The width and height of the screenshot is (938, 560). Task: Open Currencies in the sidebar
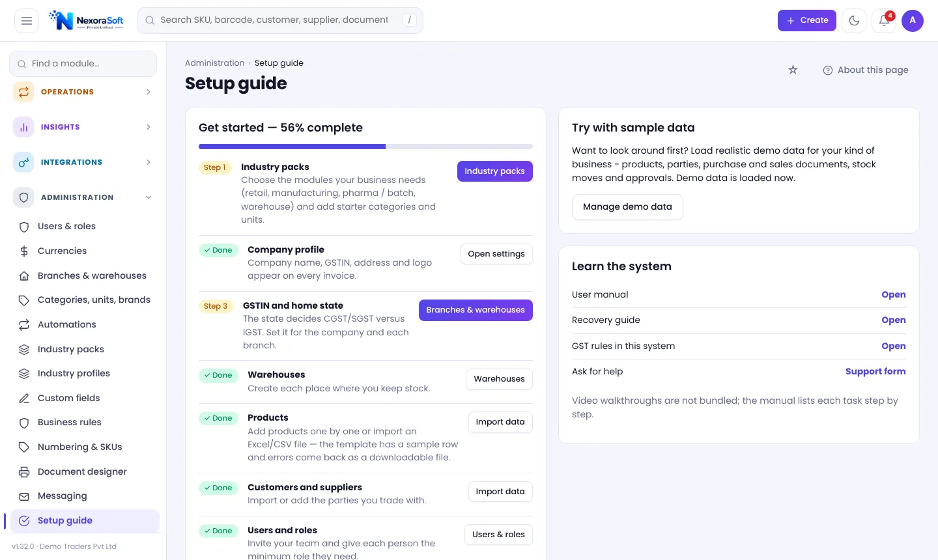pos(85,251)
